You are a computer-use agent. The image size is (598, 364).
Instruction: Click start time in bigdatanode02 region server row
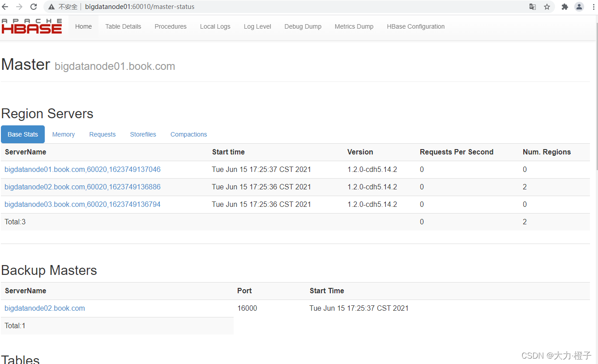click(x=261, y=187)
